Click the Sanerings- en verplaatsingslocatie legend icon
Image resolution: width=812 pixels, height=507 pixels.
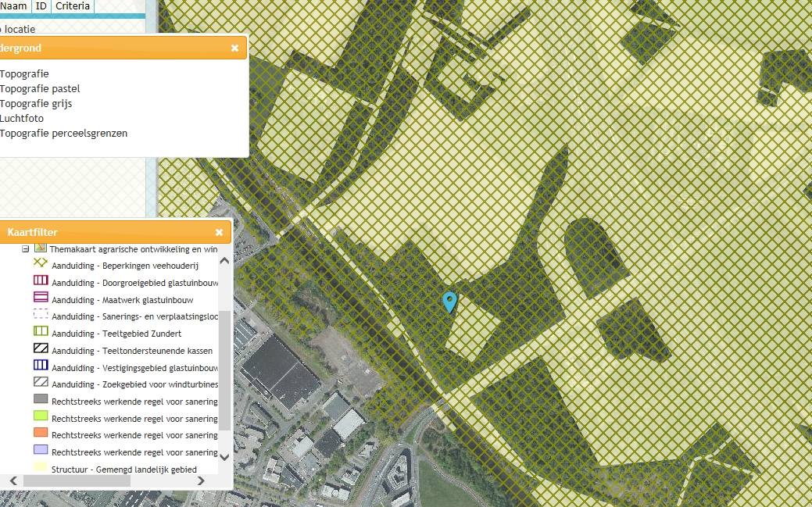41,314
